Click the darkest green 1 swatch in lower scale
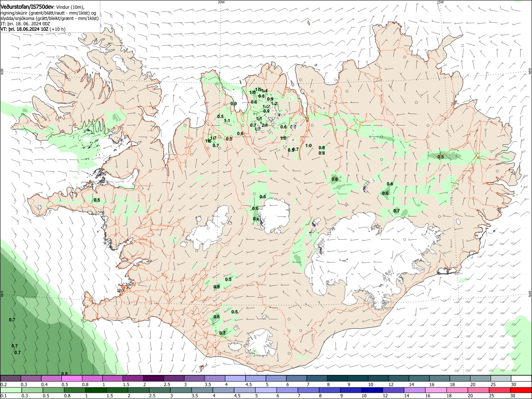Image resolution: width=532 pixels, height=399 pixels. (96, 390)
